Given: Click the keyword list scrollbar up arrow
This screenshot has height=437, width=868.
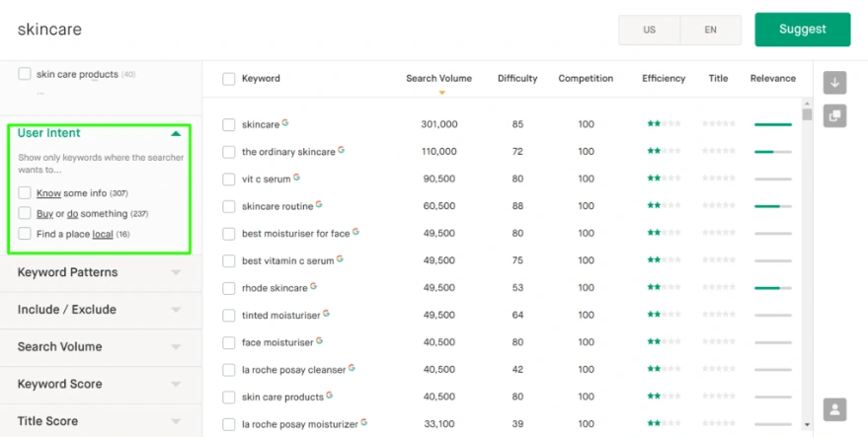Looking at the screenshot, I should click(x=807, y=104).
